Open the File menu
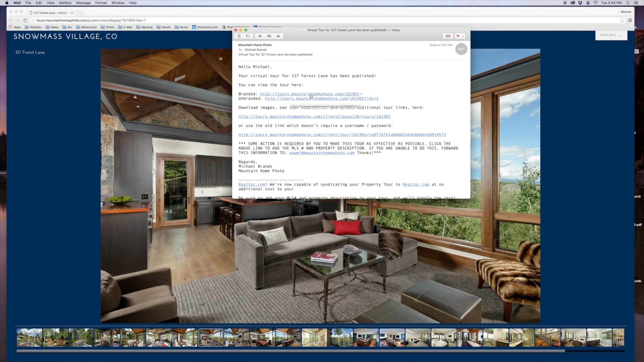This screenshot has height=362, width=644. [28, 3]
